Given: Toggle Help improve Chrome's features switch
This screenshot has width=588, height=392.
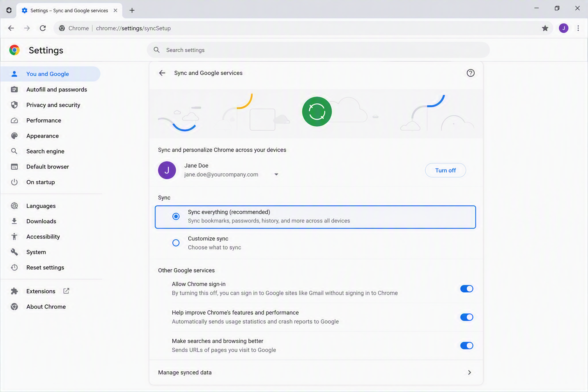Looking at the screenshot, I should click(467, 317).
